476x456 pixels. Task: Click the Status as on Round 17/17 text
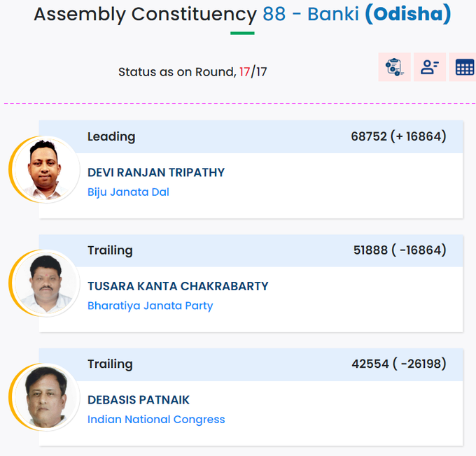[192, 72]
